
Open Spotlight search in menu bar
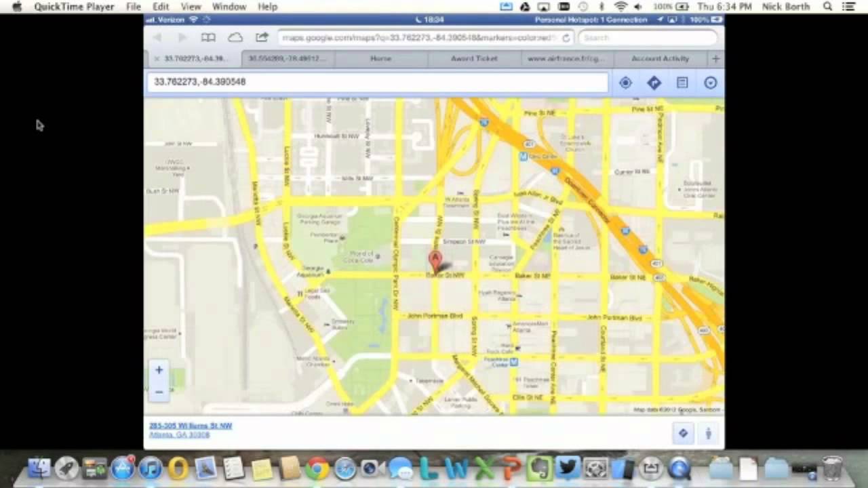[828, 7]
